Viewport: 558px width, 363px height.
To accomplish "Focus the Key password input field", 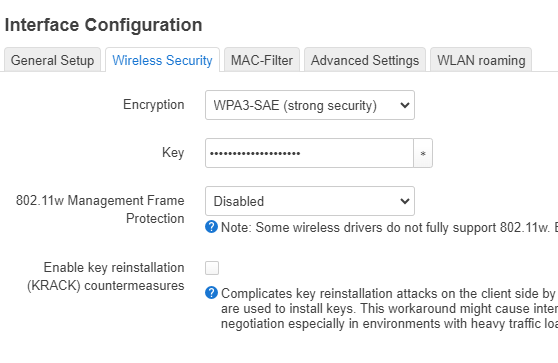I will click(x=309, y=153).
